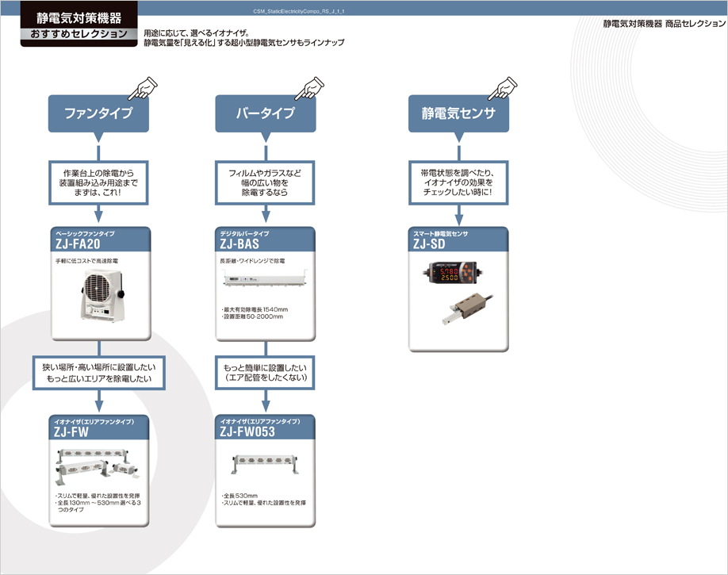728x575 pixels.
Task: Click the 全長130mm～530mm text on ZJ-FW card
Action: pos(98,506)
